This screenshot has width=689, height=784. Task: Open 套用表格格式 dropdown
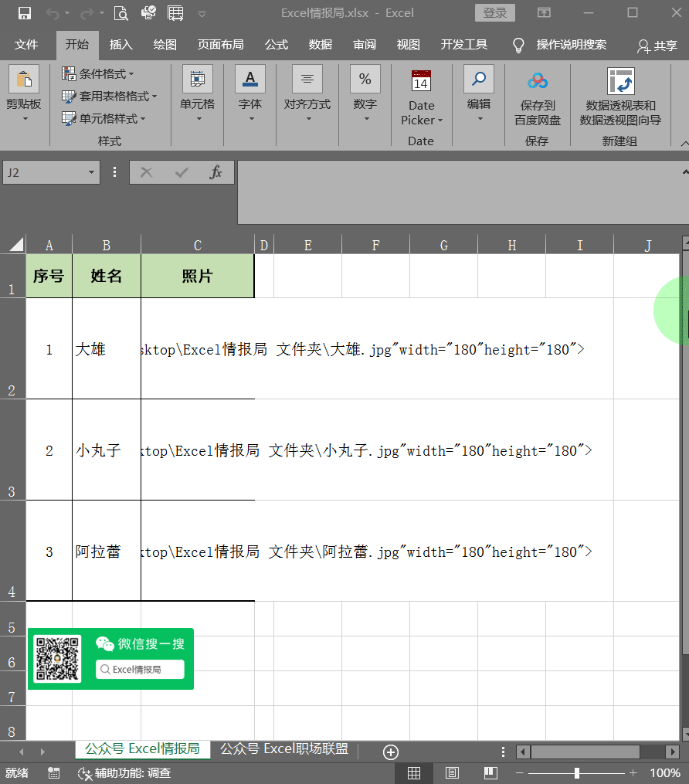tap(109, 96)
